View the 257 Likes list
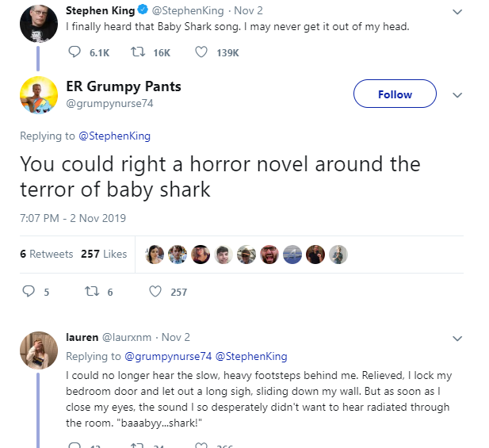This screenshot has height=448, width=489. tap(104, 254)
